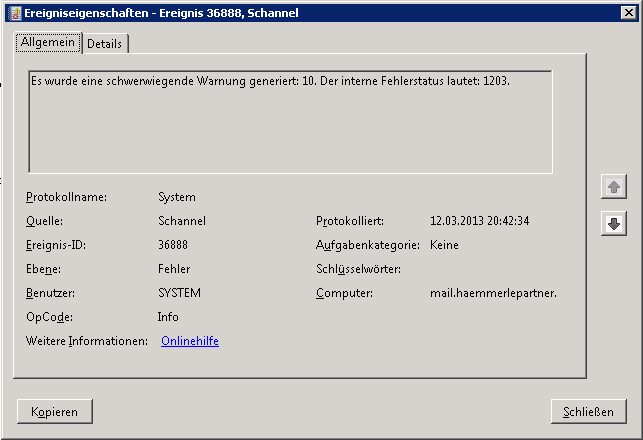This screenshot has width=643, height=440.
Task: Click the down arrow for next event
Action: (614, 224)
